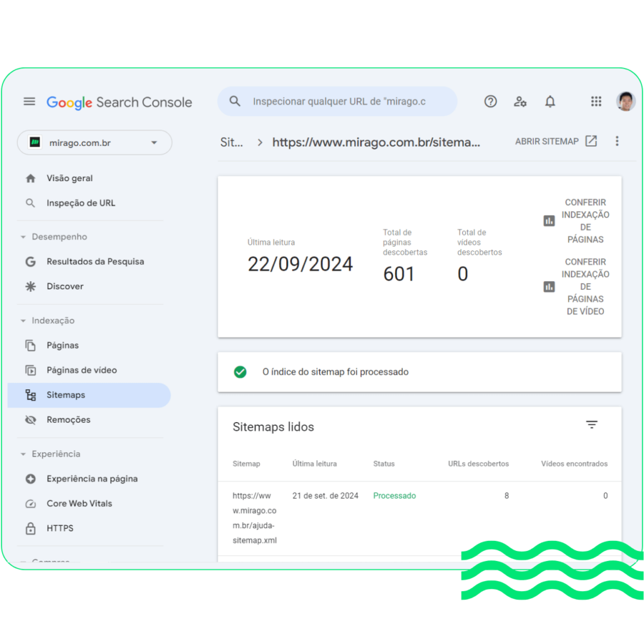The image size is (644, 644).
Task: Click the Discover asterisk icon
Action: [x=30, y=286]
